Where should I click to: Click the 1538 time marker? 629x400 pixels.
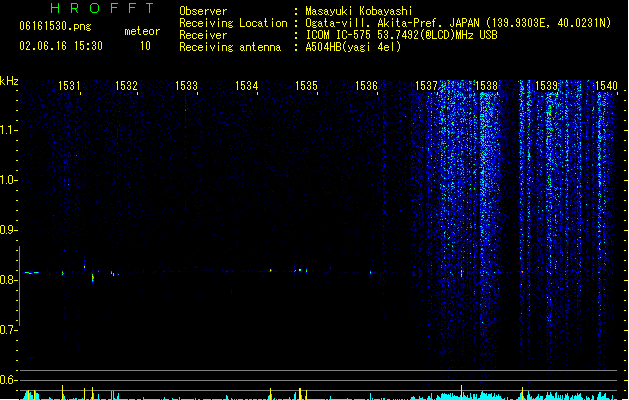[x=486, y=86]
